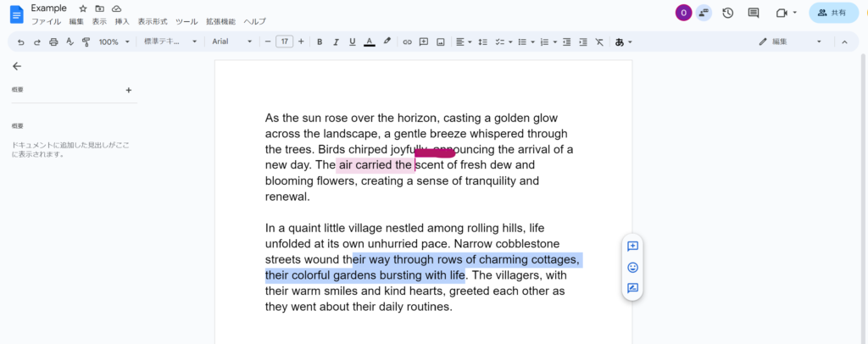The width and height of the screenshot is (868, 344).
Task: Click the clear formatting icon
Action: (x=599, y=42)
